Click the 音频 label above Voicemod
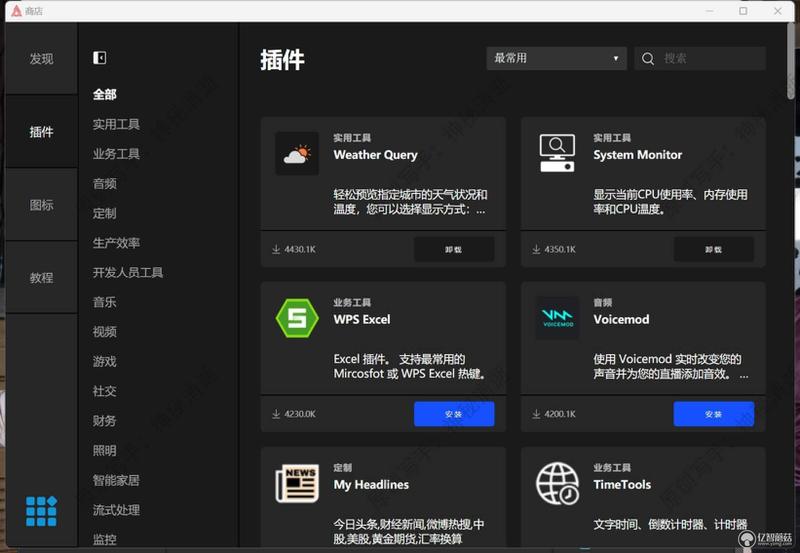The height and width of the screenshot is (553, 800). tap(603, 303)
